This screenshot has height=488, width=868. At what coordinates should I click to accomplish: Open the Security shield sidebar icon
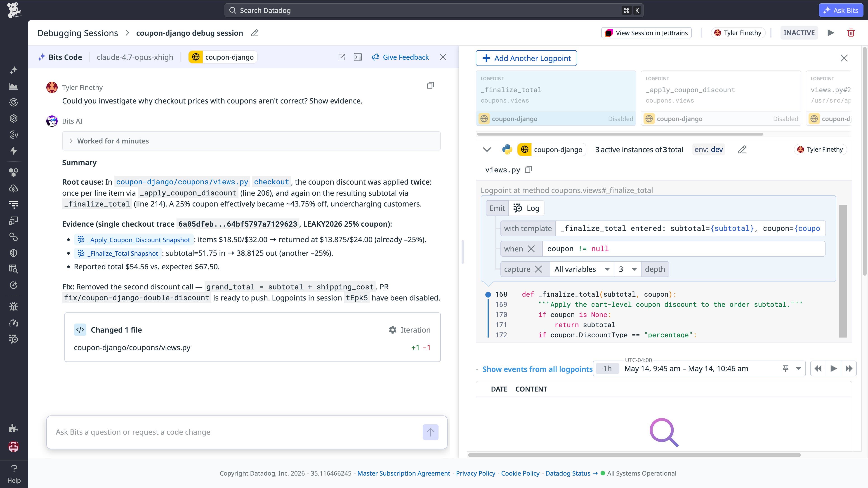point(14,253)
